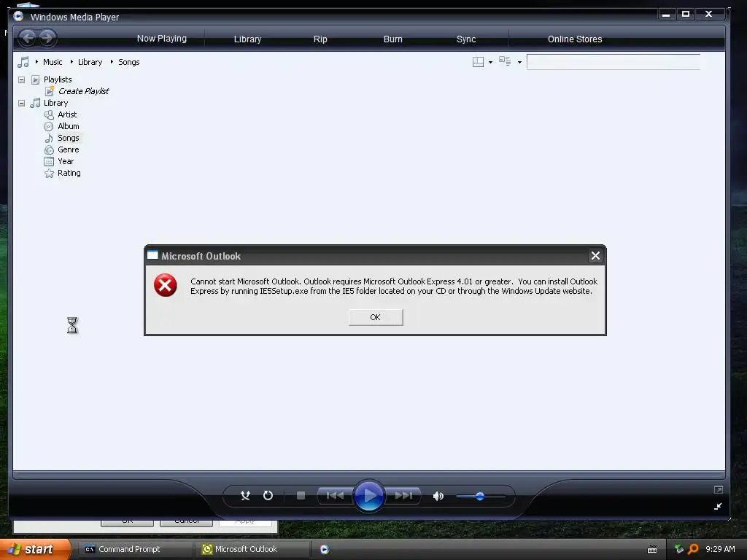
Task: Mute the sound with speaker icon
Action: [438, 496]
